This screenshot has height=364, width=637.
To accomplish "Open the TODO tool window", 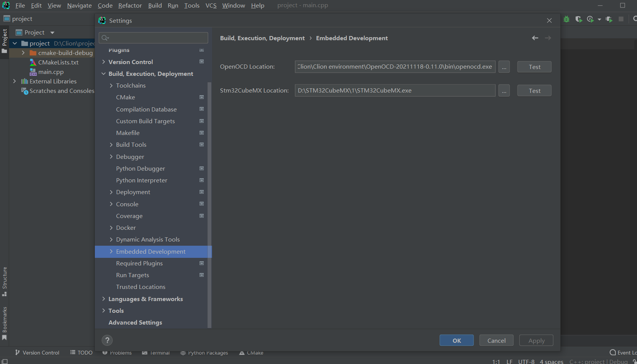I will click(81, 353).
